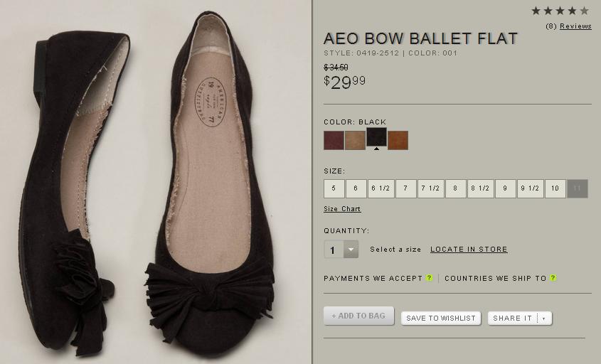Choose the tan color swatch

click(x=355, y=140)
